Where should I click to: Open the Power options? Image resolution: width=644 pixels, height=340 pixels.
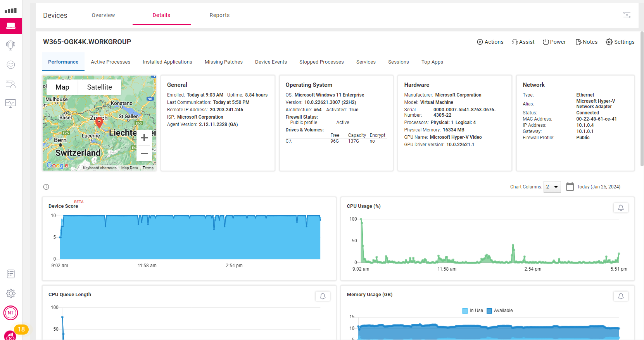554,42
